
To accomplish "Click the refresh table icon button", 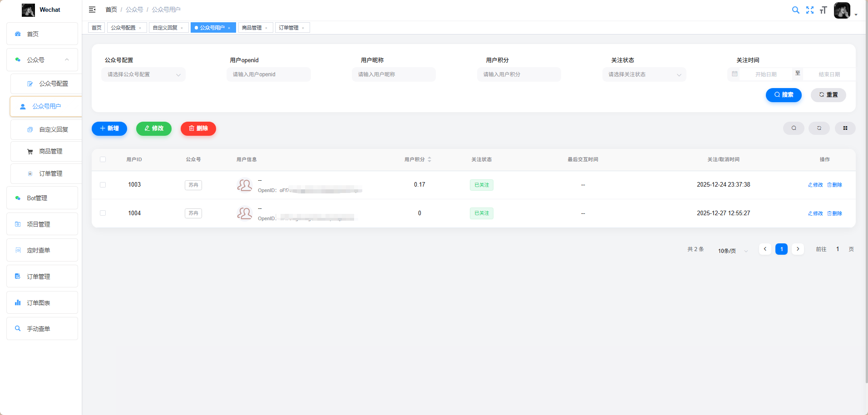I will (x=819, y=128).
